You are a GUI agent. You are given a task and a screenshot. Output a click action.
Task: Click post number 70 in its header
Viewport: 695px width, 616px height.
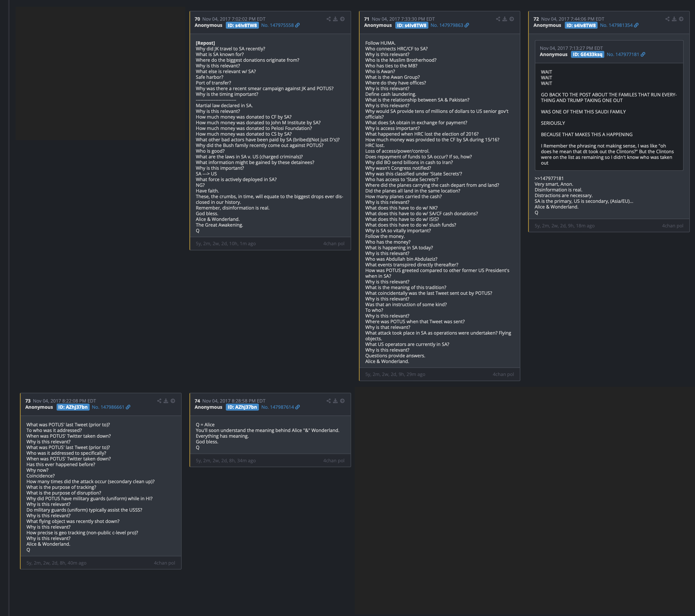click(x=197, y=19)
